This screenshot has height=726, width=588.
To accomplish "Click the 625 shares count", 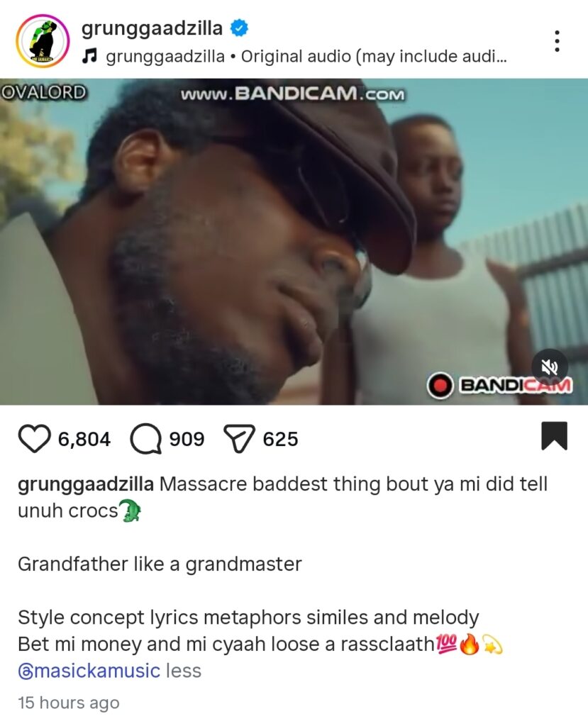I will click(280, 439).
